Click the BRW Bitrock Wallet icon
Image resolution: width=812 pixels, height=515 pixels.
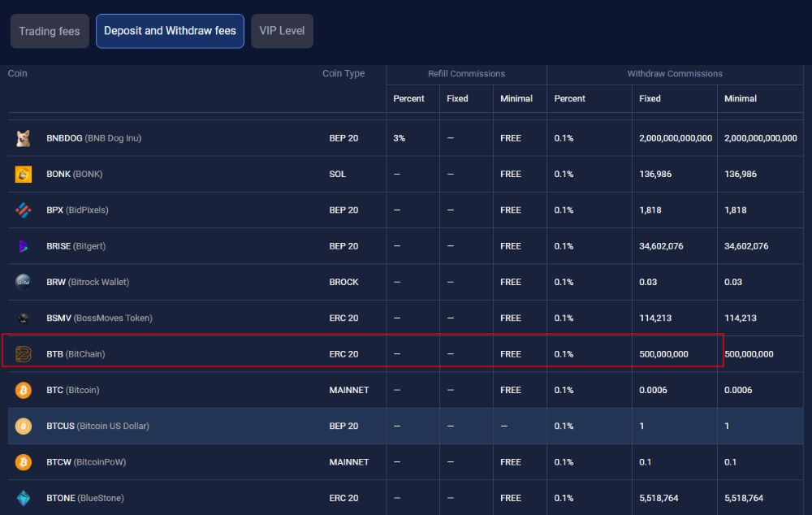click(24, 282)
